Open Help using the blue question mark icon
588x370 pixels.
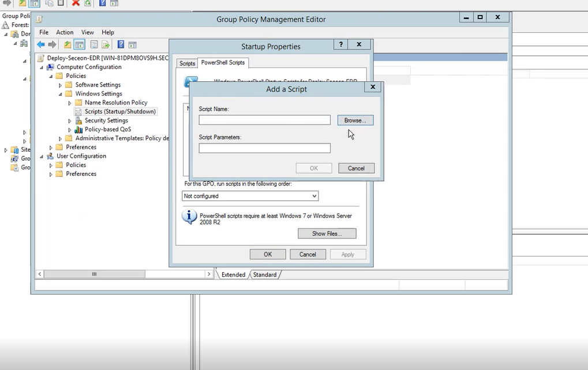click(x=119, y=44)
